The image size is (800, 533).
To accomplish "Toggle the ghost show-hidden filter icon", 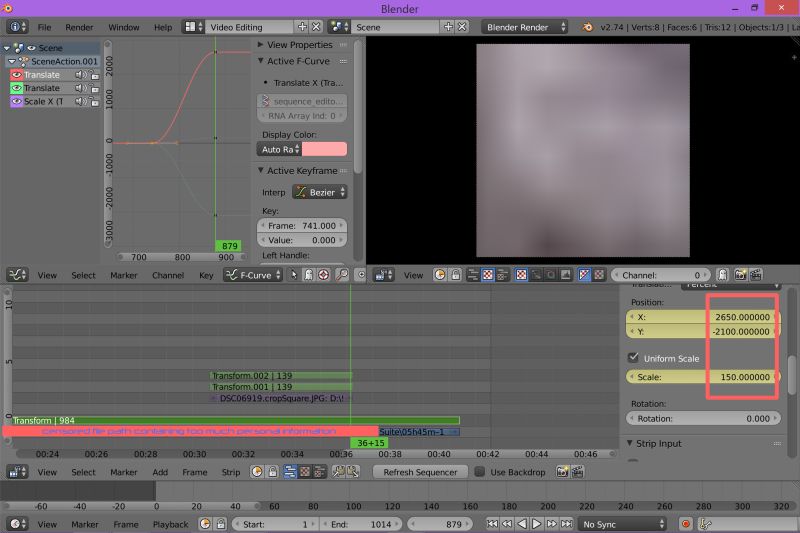I will 308,275.
